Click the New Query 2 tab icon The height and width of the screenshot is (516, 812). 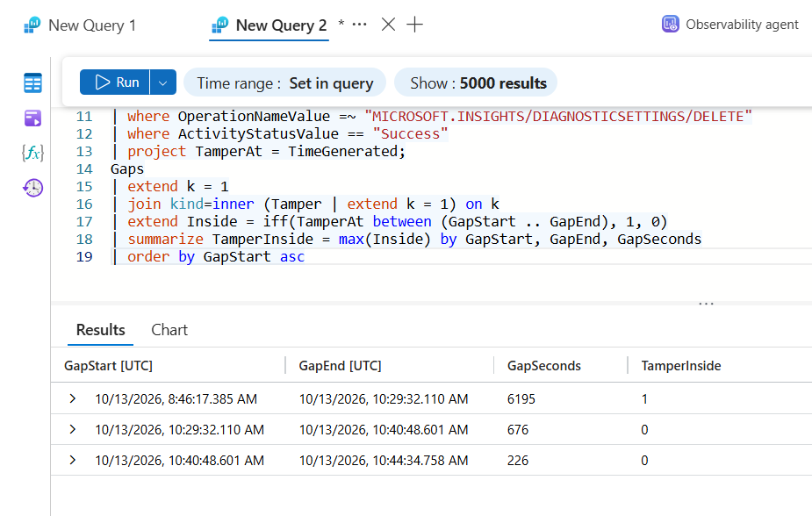pyautogui.click(x=220, y=25)
